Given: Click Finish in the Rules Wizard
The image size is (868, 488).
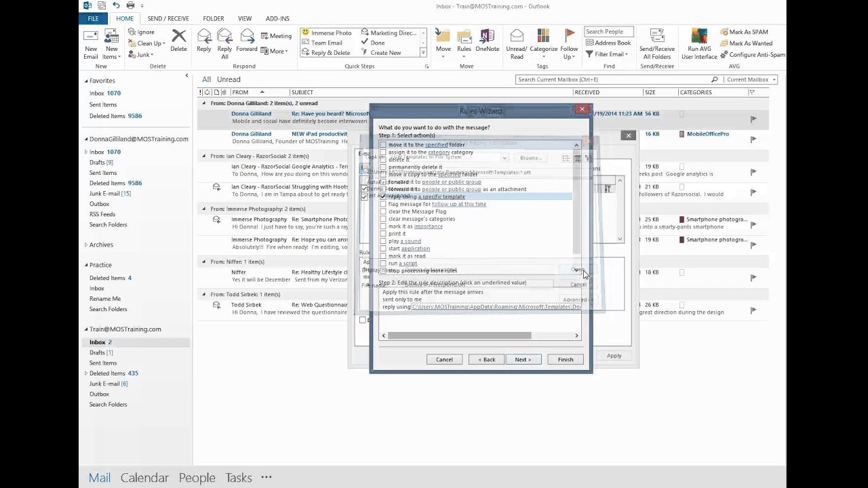Looking at the screenshot, I should pyautogui.click(x=566, y=359).
